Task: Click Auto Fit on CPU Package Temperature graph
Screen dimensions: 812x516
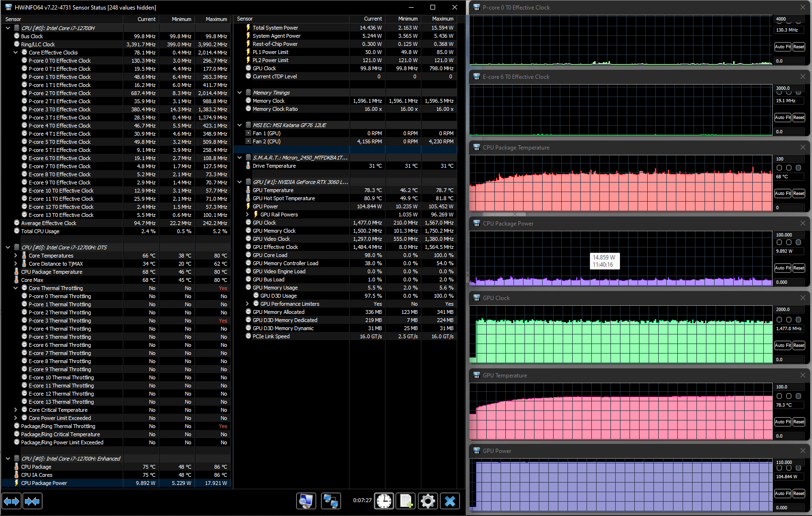Action: click(782, 193)
